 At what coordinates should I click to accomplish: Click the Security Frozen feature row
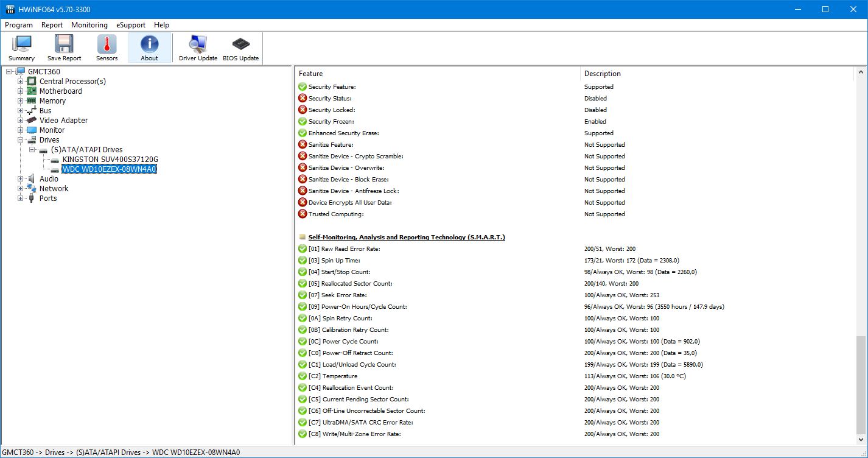click(x=575, y=122)
